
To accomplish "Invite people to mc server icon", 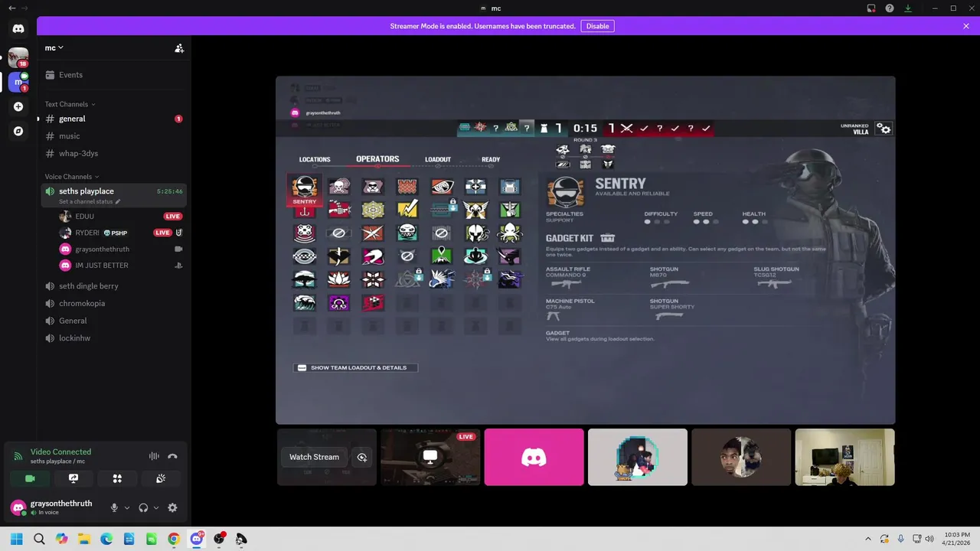I will pyautogui.click(x=179, y=48).
